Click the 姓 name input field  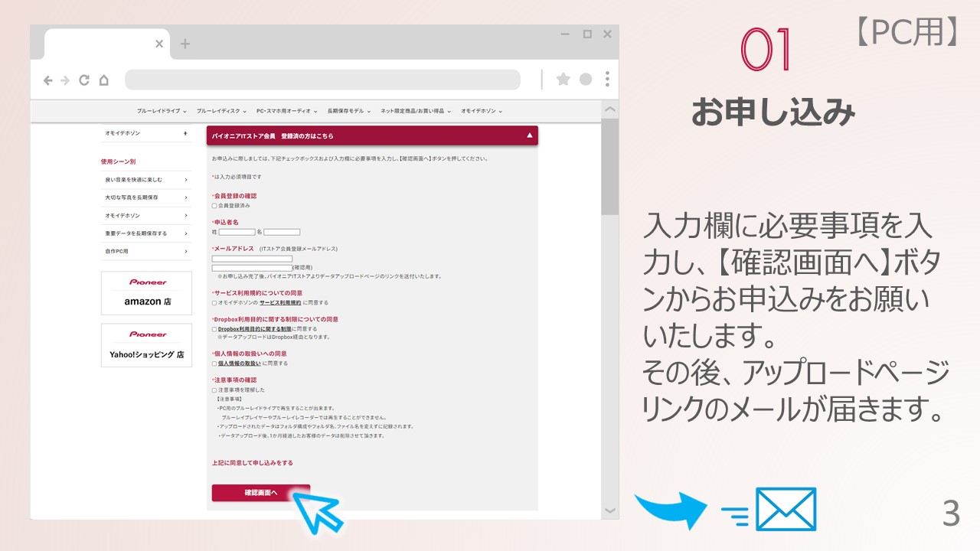[237, 232]
